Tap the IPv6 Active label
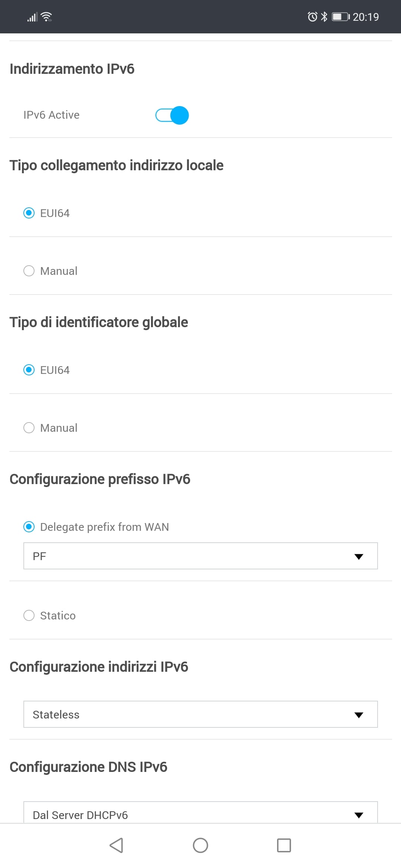 tap(51, 115)
